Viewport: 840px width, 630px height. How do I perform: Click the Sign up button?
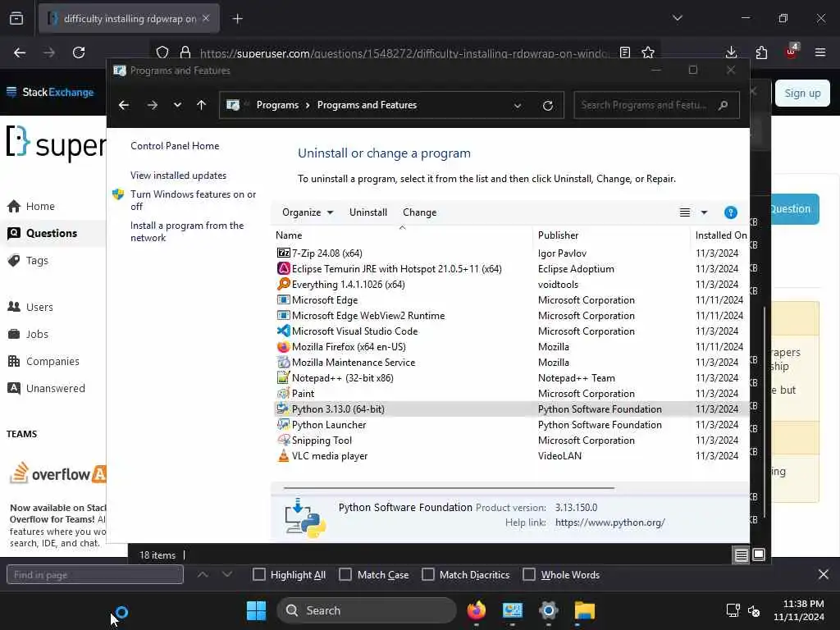(x=802, y=94)
